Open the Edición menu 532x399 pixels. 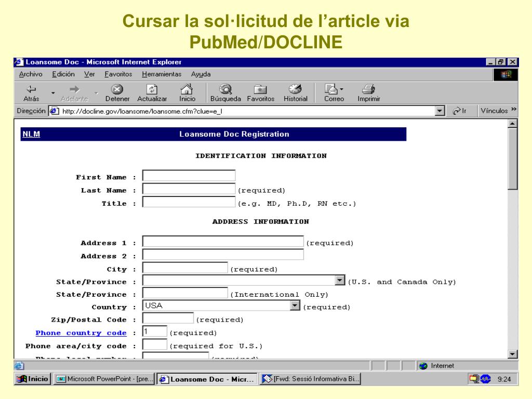pyautogui.click(x=63, y=74)
